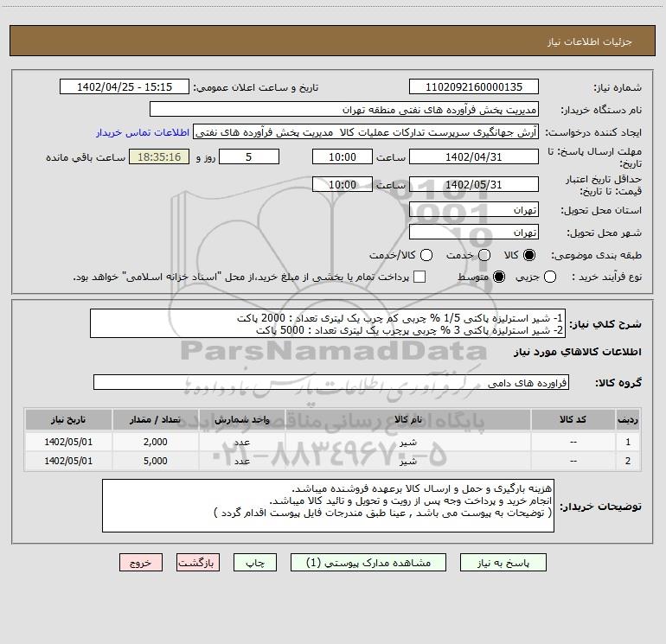666x644 pixels.
Task: Click the remaining time 18:35:16 field
Action: coord(159,156)
